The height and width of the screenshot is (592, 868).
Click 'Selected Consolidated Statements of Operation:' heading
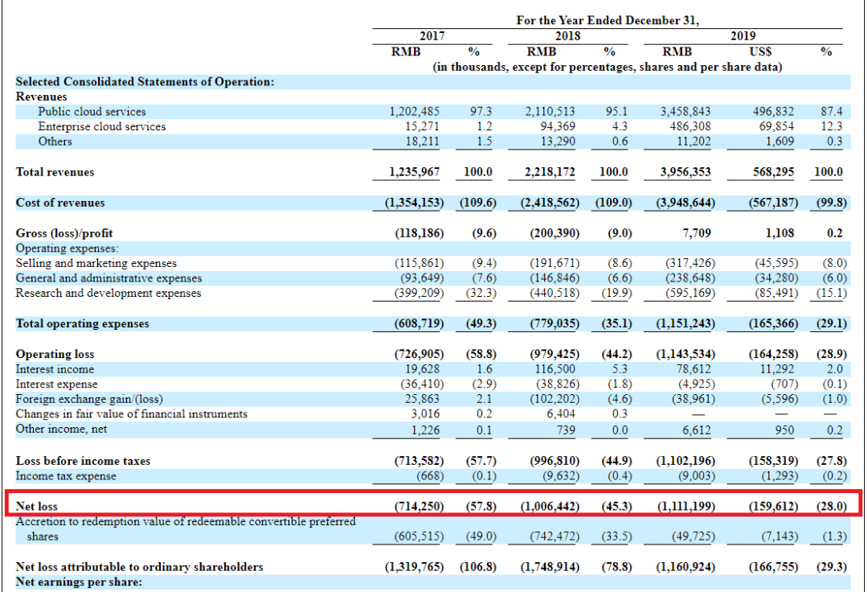click(x=145, y=82)
